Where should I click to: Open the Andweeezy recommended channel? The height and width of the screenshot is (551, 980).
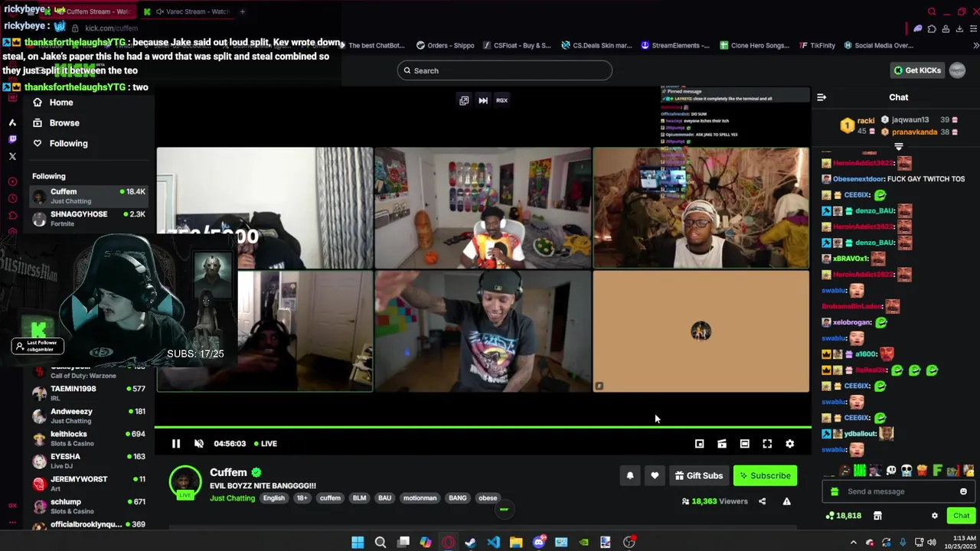pyautogui.click(x=89, y=416)
